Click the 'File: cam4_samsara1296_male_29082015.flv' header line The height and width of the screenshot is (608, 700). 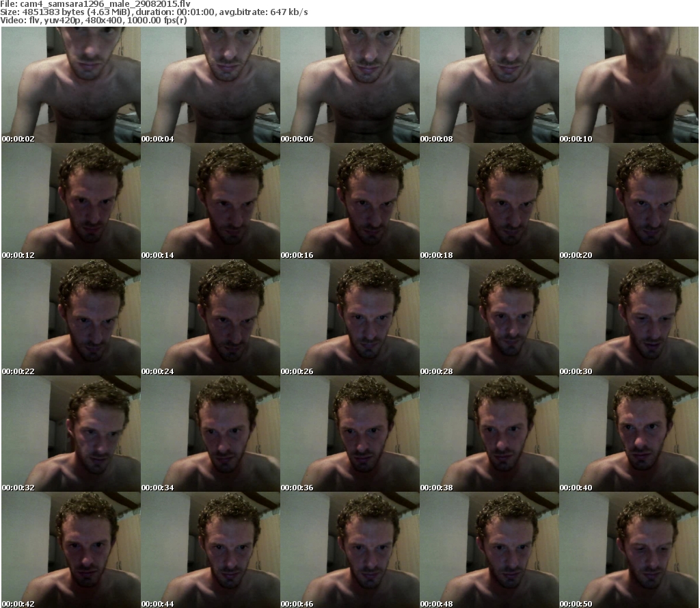pyautogui.click(x=95, y=4)
